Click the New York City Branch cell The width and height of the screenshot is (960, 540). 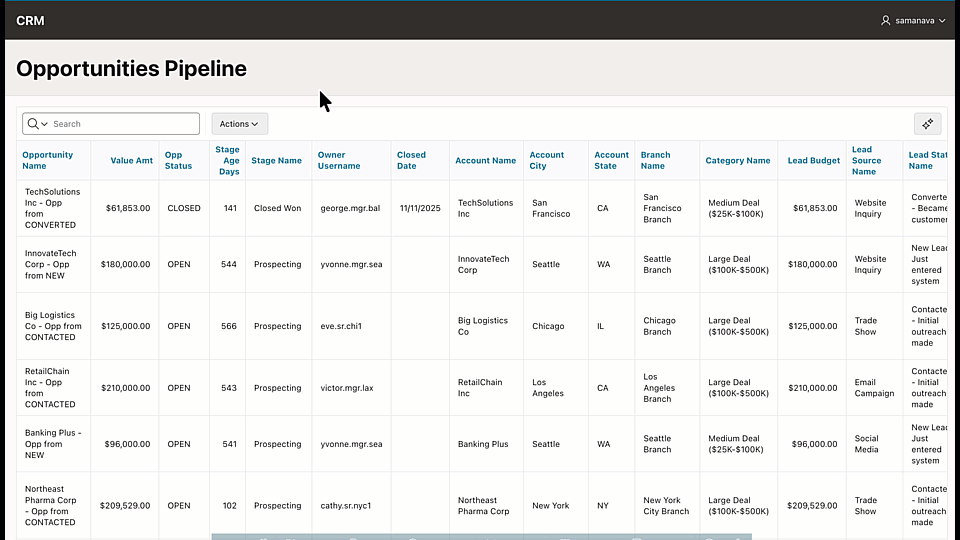pyautogui.click(x=666, y=506)
